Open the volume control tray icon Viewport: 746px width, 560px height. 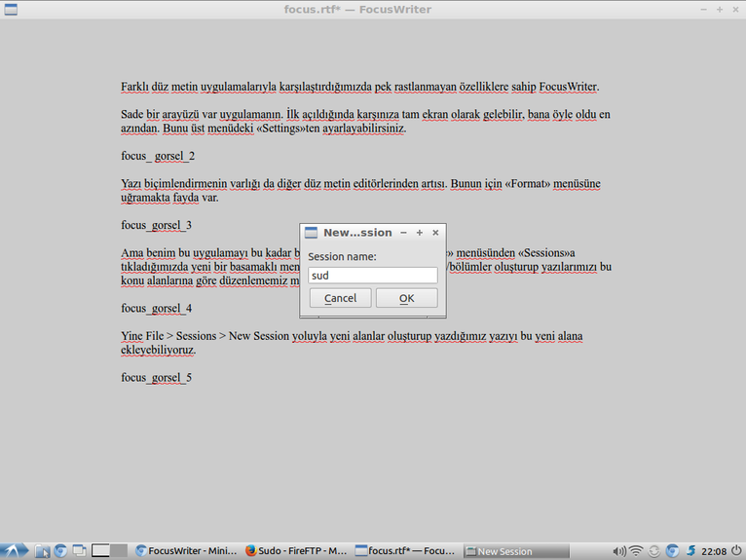pos(619,551)
